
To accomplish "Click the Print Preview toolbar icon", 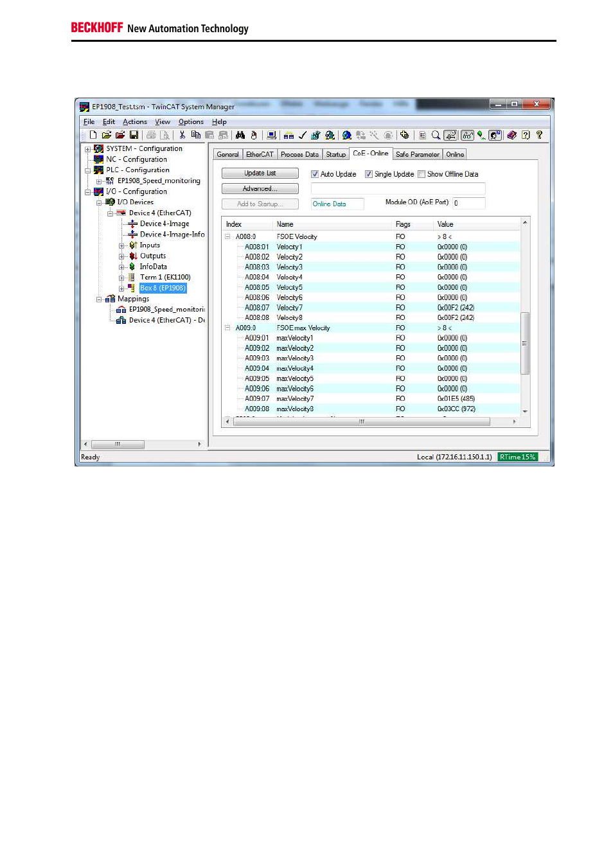I will coord(164,135).
